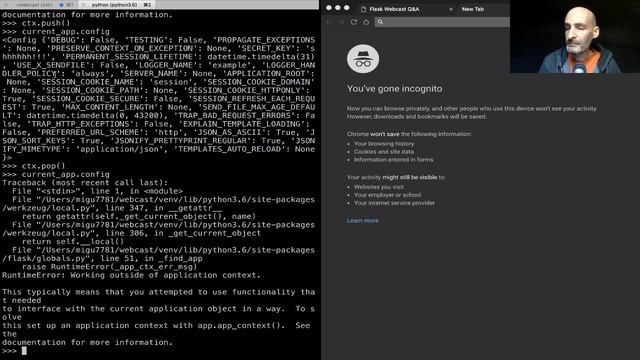Click the incognito spy icon
Screen dimensions: 640x360
click(x=363, y=59)
